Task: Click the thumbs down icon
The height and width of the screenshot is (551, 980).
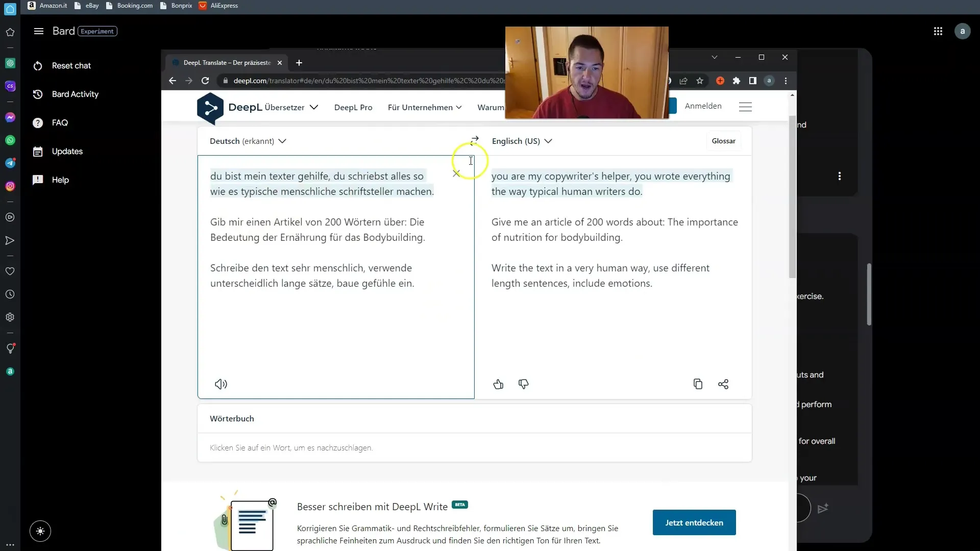Action: [524, 384]
